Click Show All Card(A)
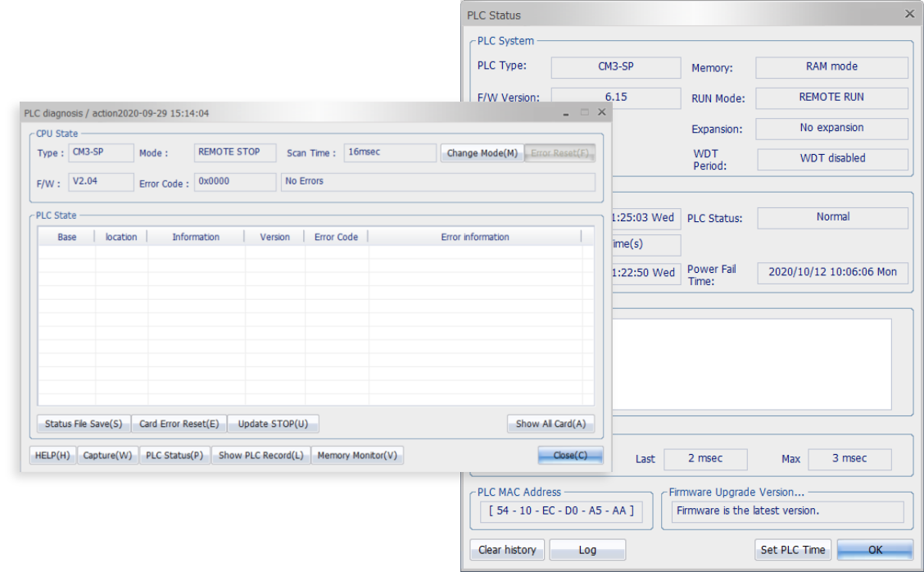 click(x=553, y=424)
